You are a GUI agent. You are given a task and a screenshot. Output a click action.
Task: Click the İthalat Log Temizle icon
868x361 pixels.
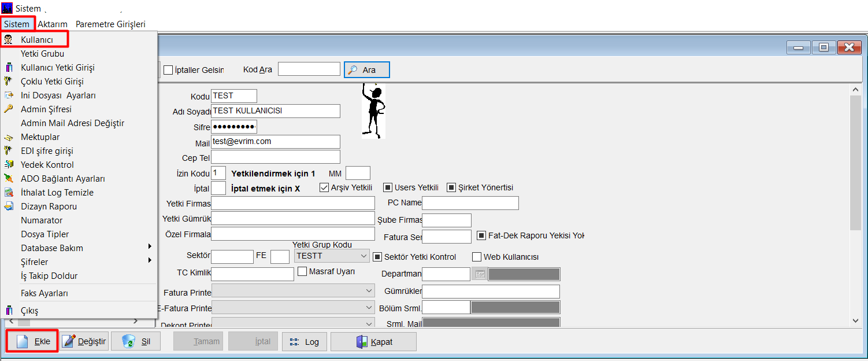point(9,193)
